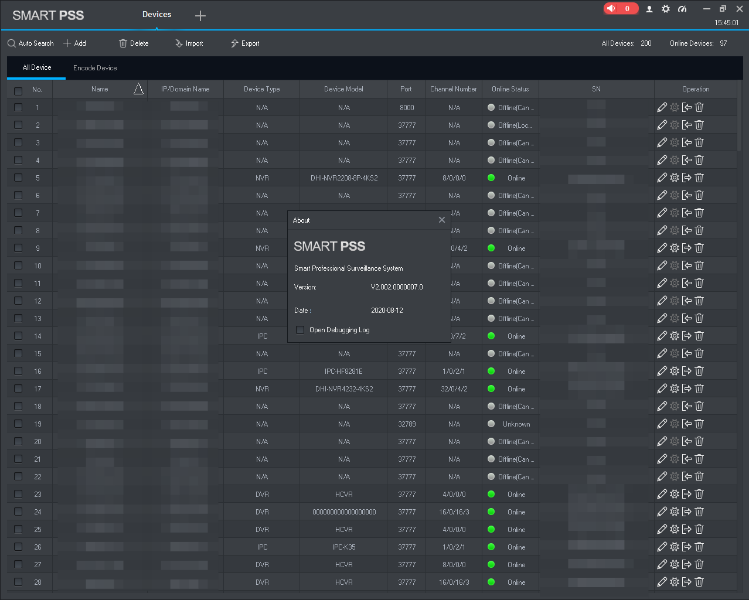
Task: Sort by Online Status column header
Action: [510, 89]
